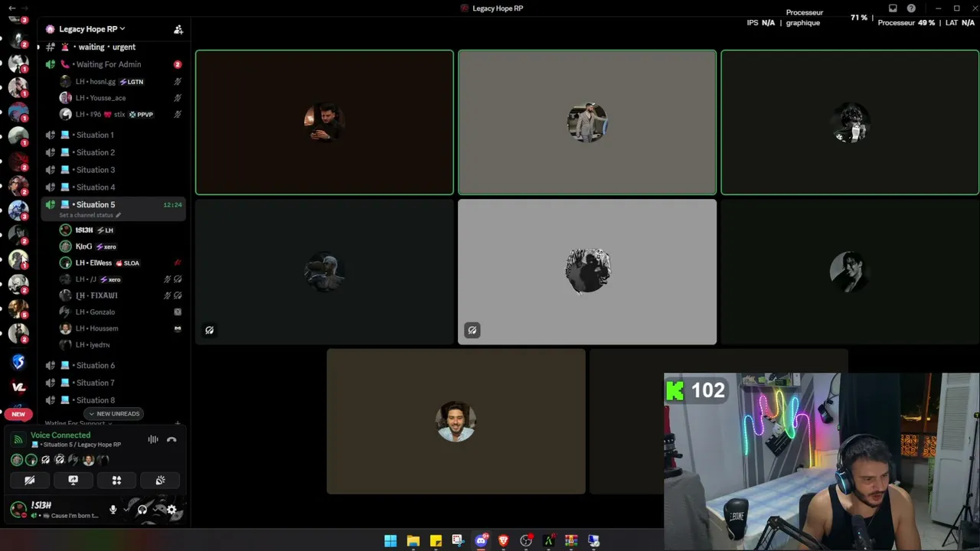Open OBS Studio from the taskbar
The width and height of the screenshot is (980, 551).
coord(526,541)
